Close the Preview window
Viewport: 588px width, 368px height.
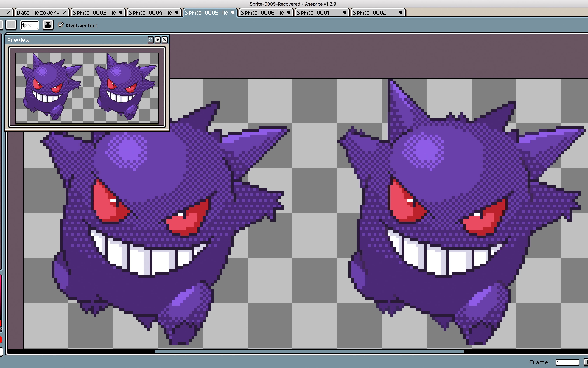[165, 40]
